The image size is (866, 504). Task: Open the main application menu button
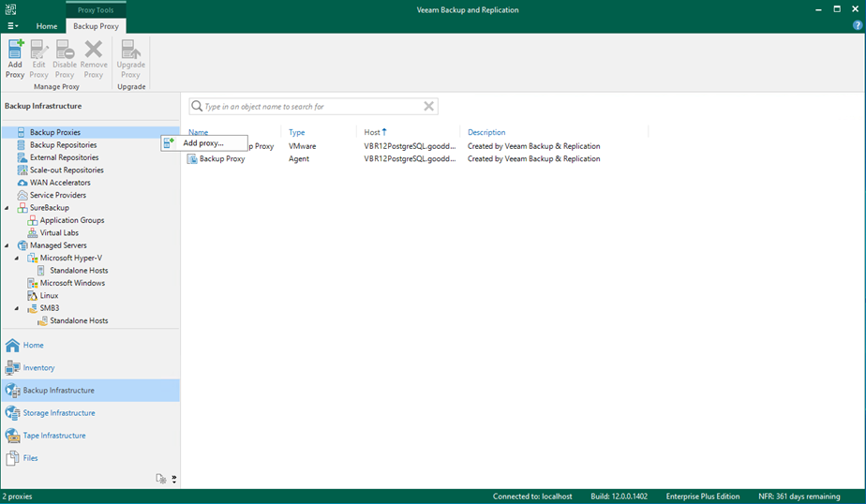click(13, 26)
